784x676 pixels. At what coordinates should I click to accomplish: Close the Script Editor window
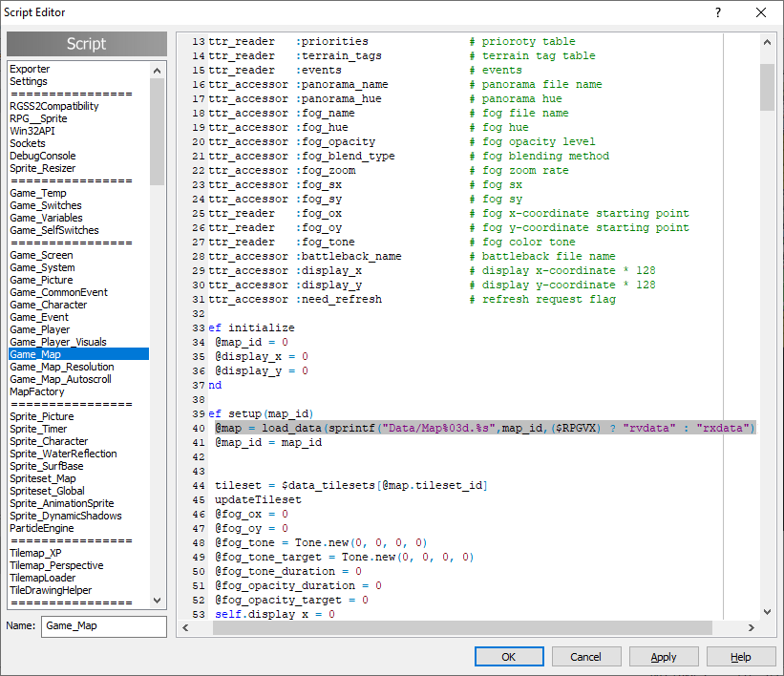(x=760, y=12)
